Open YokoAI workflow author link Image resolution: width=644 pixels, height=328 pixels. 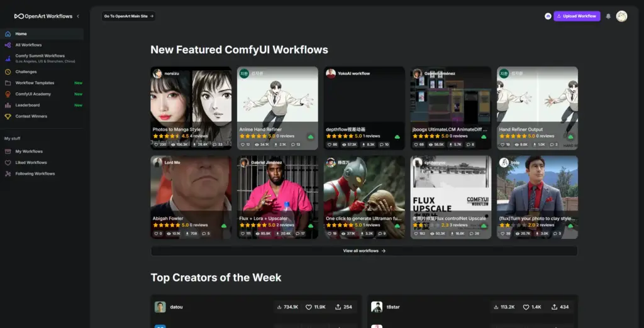click(353, 74)
